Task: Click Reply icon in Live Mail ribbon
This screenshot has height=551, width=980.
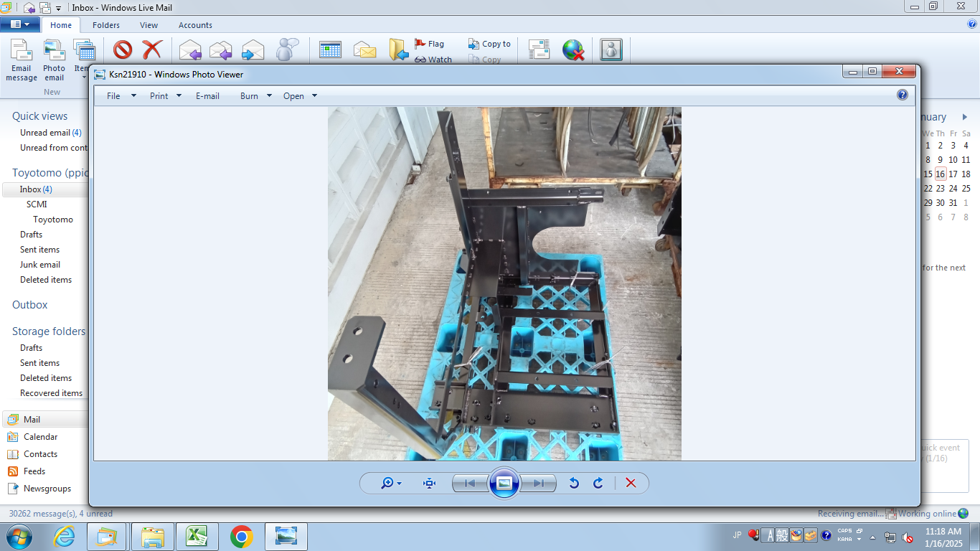Action: [190, 50]
